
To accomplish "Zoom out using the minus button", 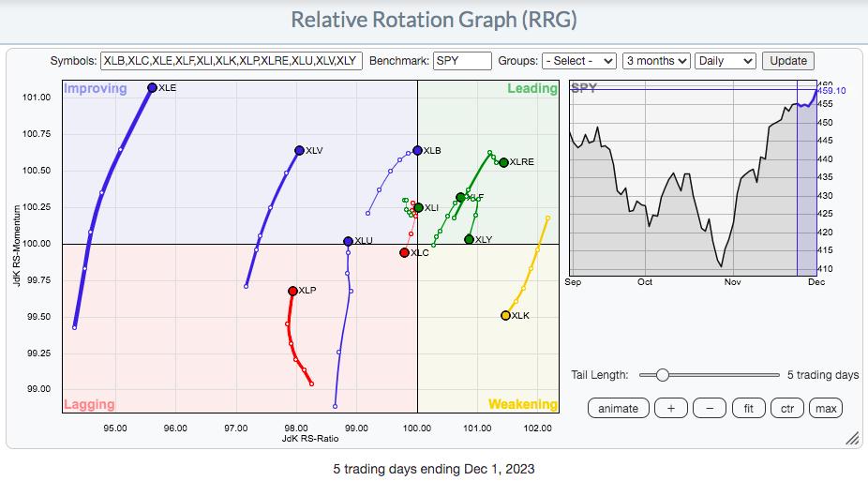I will [x=710, y=408].
